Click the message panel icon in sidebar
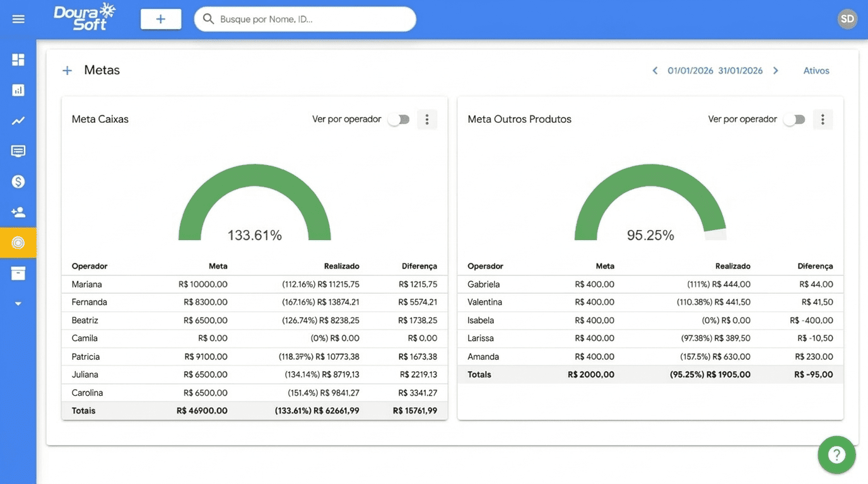This screenshot has height=484, width=868. (18, 151)
